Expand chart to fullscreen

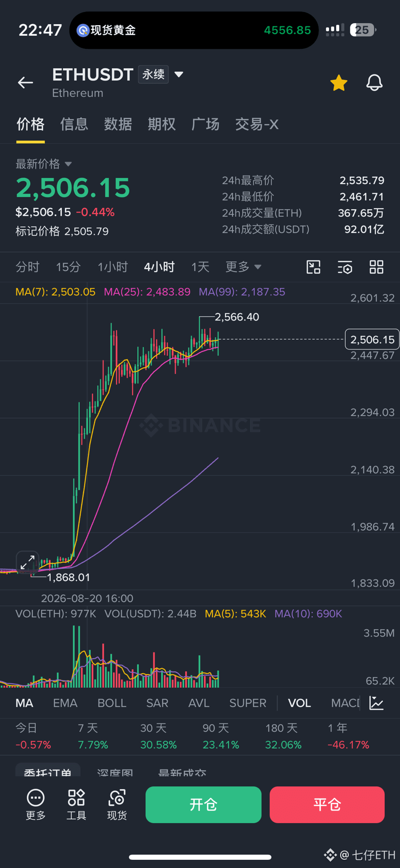click(x=28, y=563)
